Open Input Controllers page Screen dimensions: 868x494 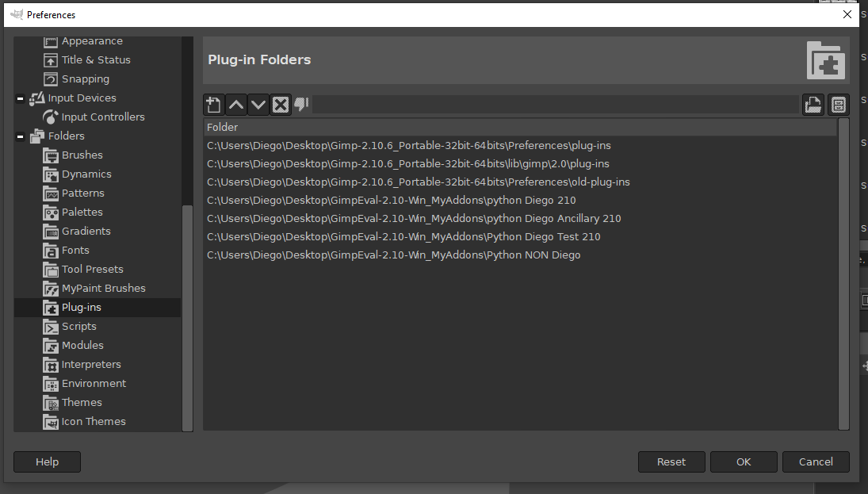coord(103,117)
